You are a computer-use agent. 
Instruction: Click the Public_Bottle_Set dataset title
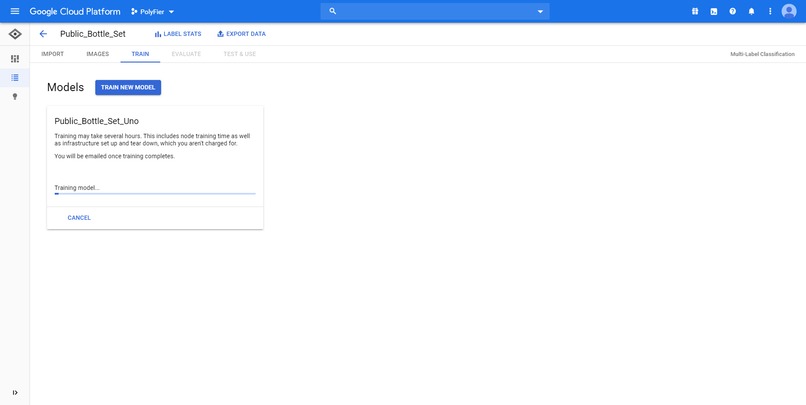pos(93,34)
